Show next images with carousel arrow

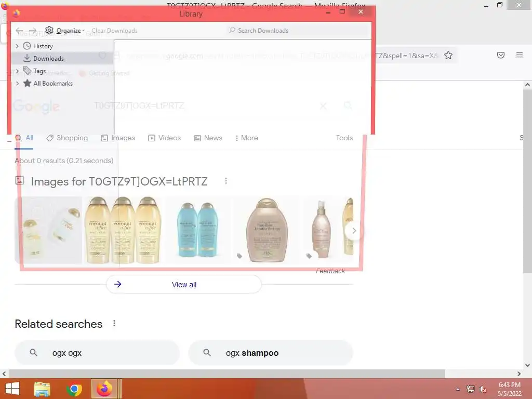click(353, 231)
